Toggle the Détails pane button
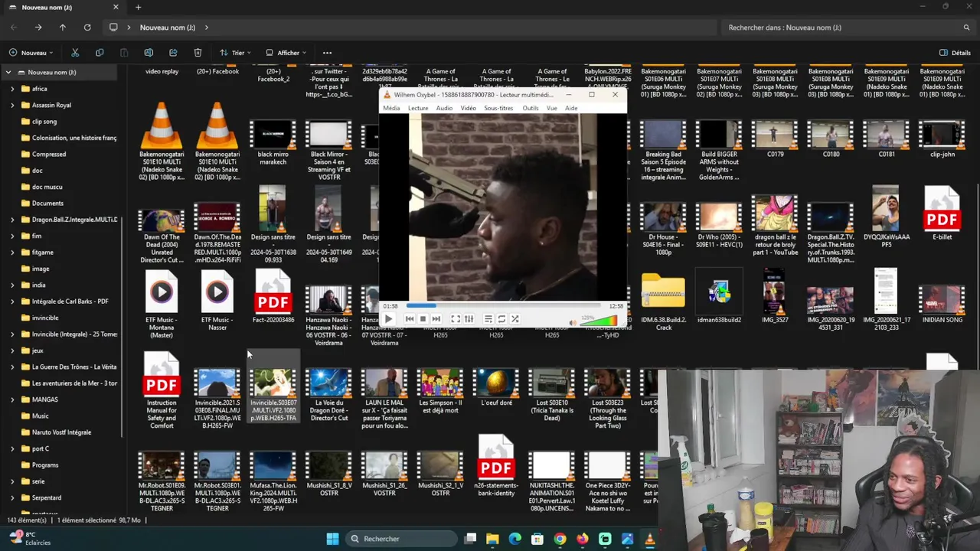Viewport: 980px width, 551px height. pyautogui.click(x=955, y=53)
